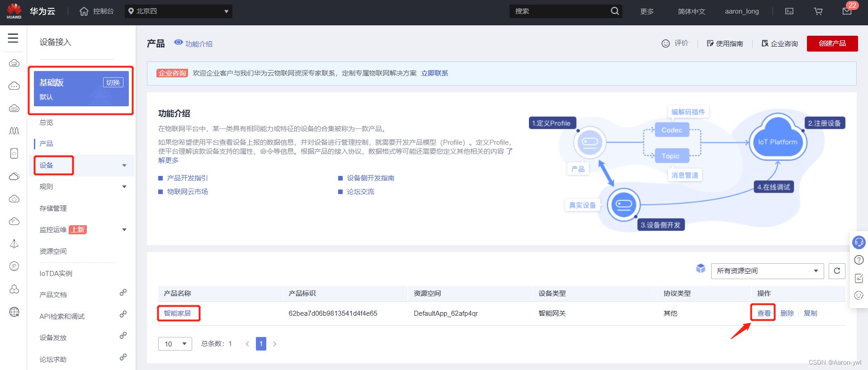
Task: Click product ID 62bea7d06b9813541d4f4e65
Action: [333, 313]
